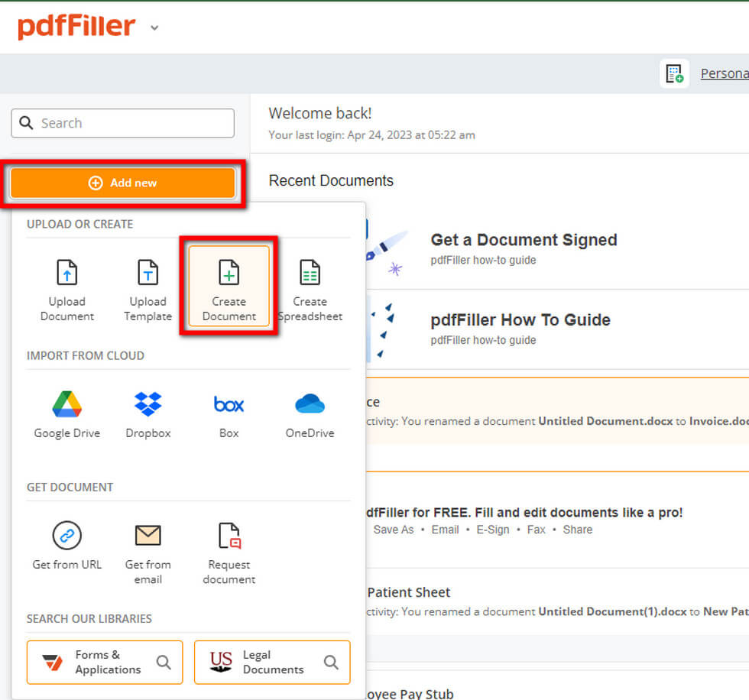
Task: Search the US Legal Documents library
Action: click(271, 662)
